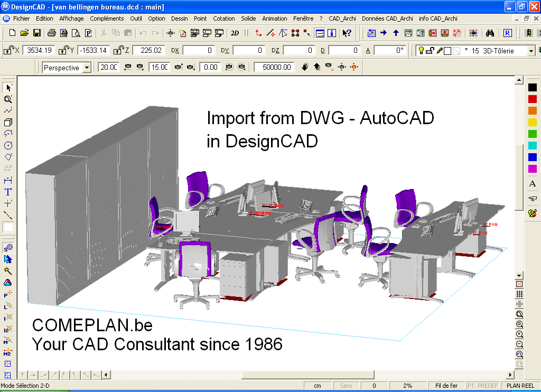Click the New document icon
The height and width of the screenshot is (392, 541).
pyautogui.click(x=13, y=33)
